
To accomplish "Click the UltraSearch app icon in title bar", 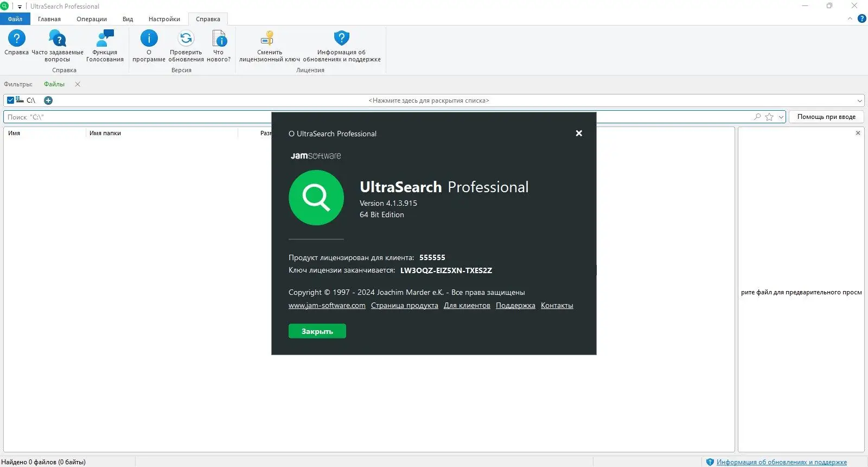I will click(x=4, y=7).
